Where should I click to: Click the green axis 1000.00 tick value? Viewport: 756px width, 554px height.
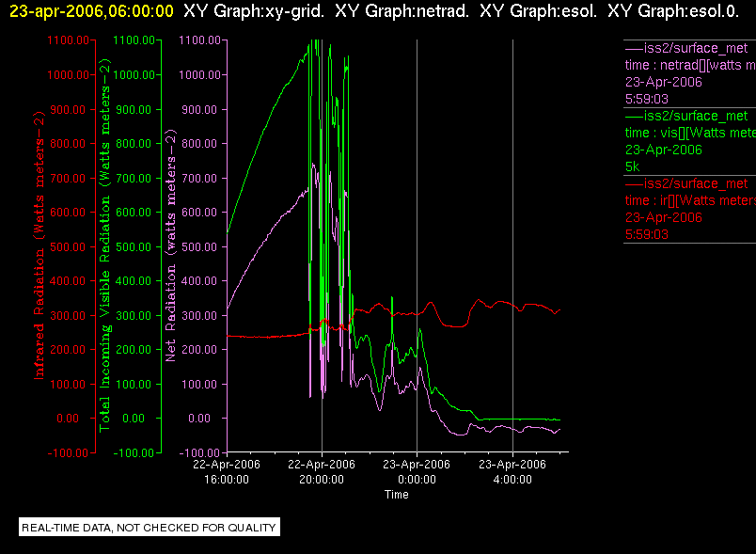[134, 74]
